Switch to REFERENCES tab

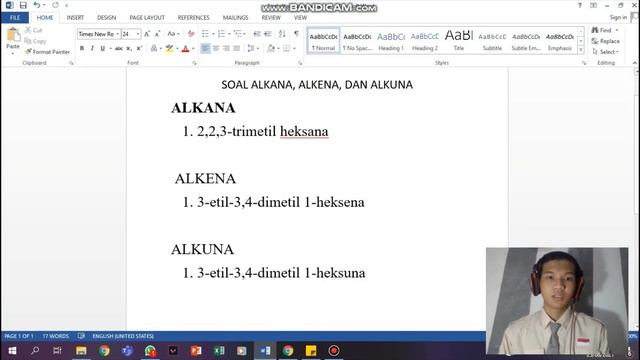[193, 18]
